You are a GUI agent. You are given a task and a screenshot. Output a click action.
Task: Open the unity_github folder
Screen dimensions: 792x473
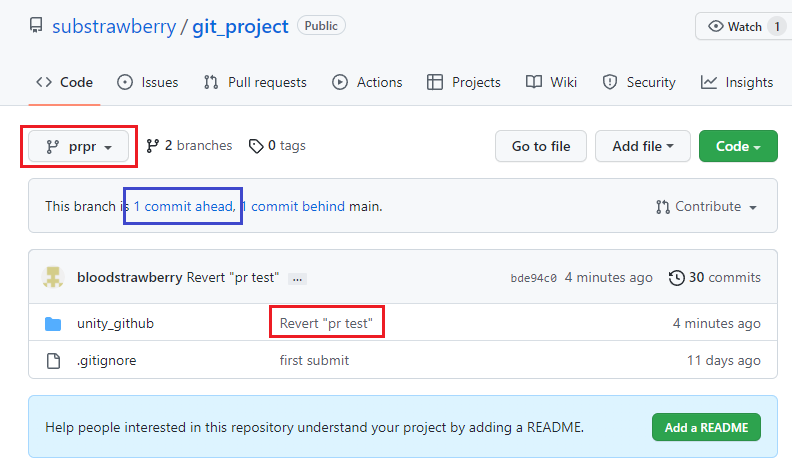pos(115,323)
